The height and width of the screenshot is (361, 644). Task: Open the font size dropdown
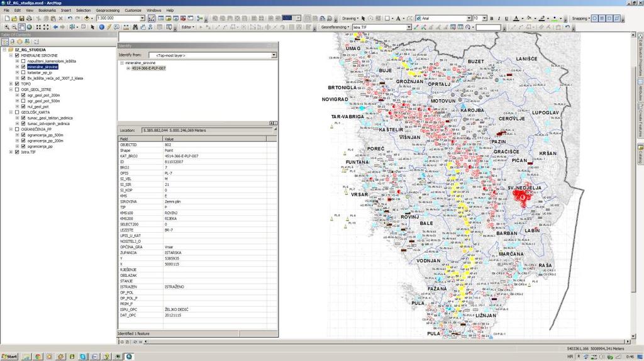click(484, 18)
